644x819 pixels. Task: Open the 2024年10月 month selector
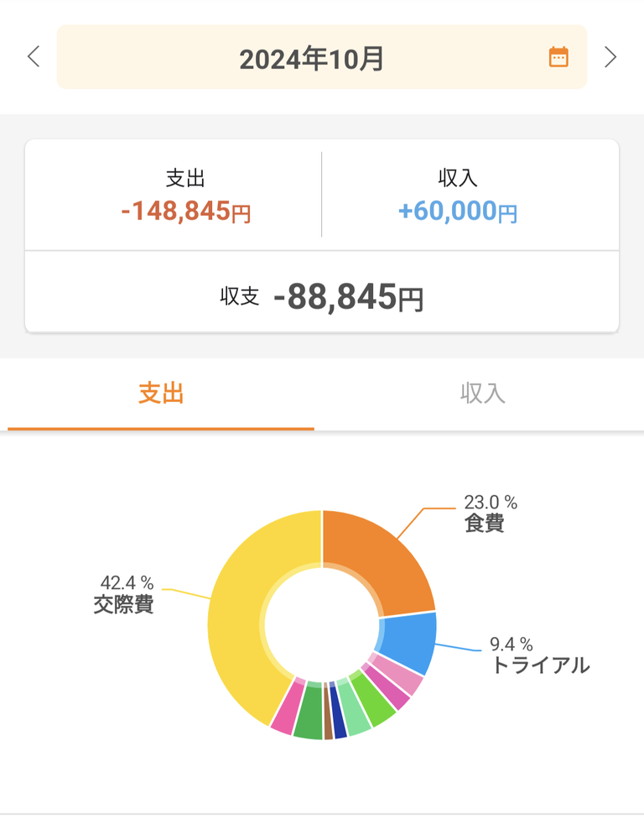(x=321, y=57)
